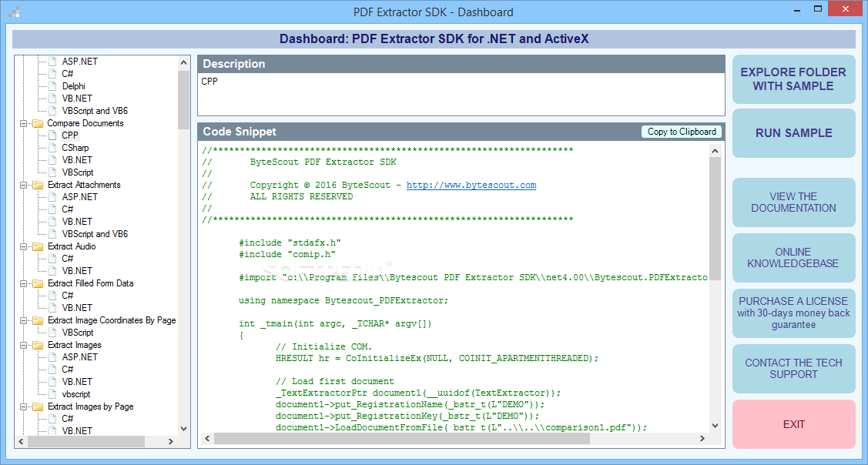This screenshot has height=465, width=868.
Task: Click the Compare Documents folder icon
Action: (38, 123)
